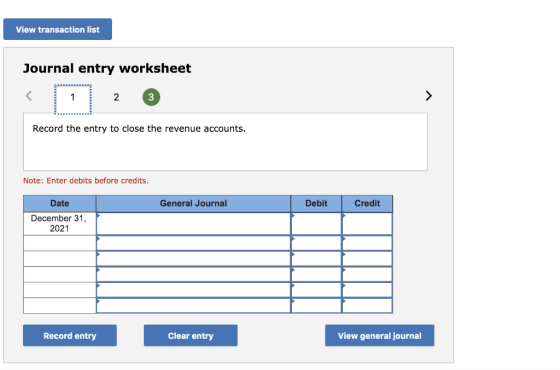Click the View transaction list button
Viewport: 560px width, 370px height.
[58, 29]
